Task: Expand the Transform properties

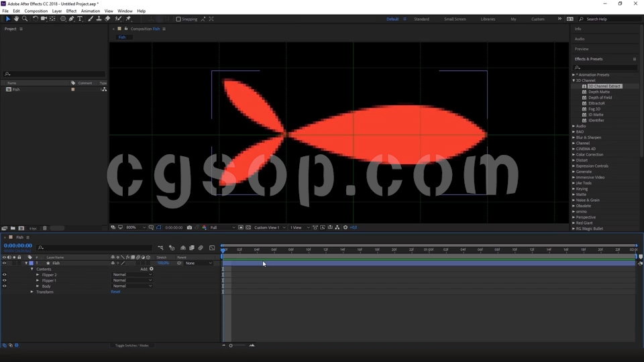Action: (x=32, y=292)
